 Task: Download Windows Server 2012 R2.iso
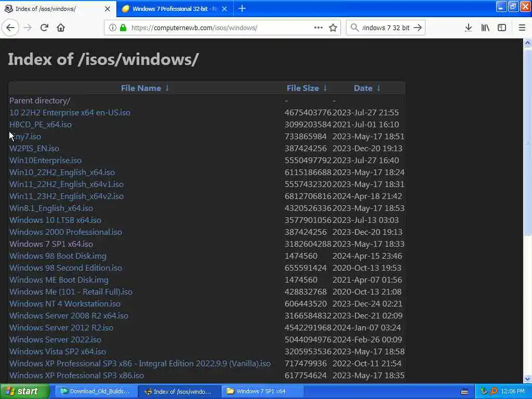pyautogui.click(x=61, y=327)
